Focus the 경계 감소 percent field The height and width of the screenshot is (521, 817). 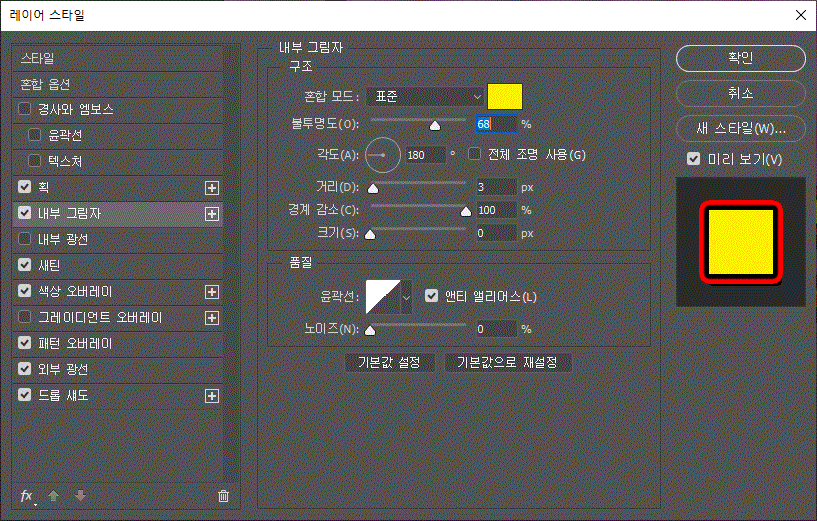click(x=497, y=210)
